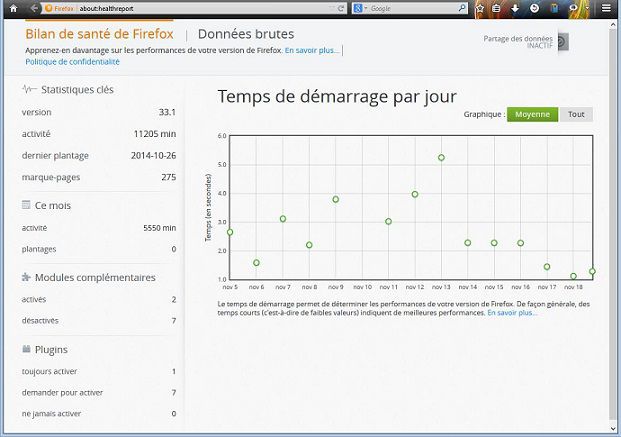Click into the Google search box

412,8
